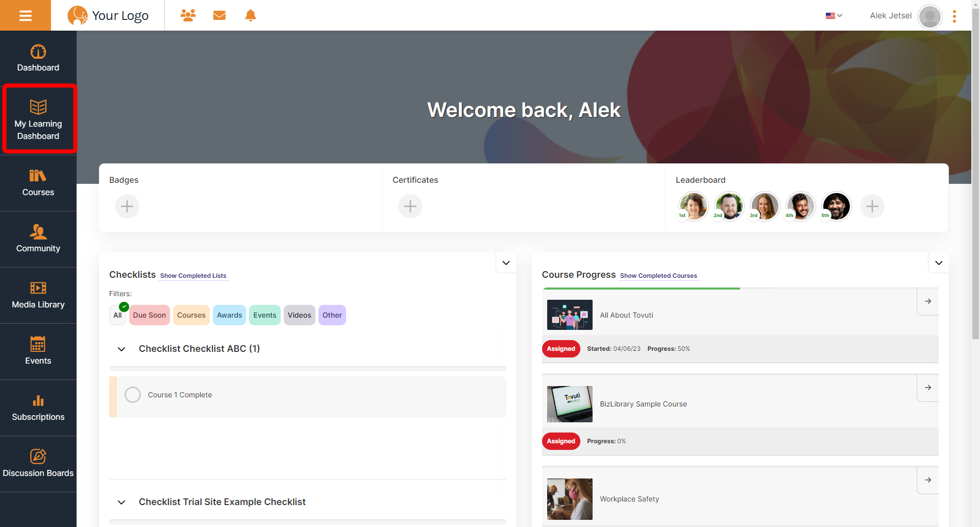
Task: Collapse the Course Progress panel chevron
Action: (x=939, y=263)
